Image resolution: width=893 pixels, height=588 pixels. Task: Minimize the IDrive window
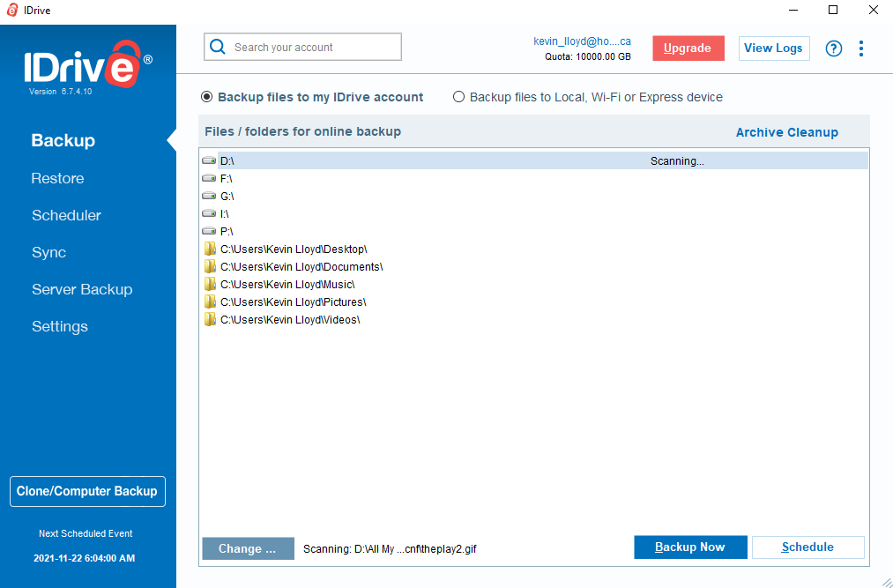pos(793,10)
